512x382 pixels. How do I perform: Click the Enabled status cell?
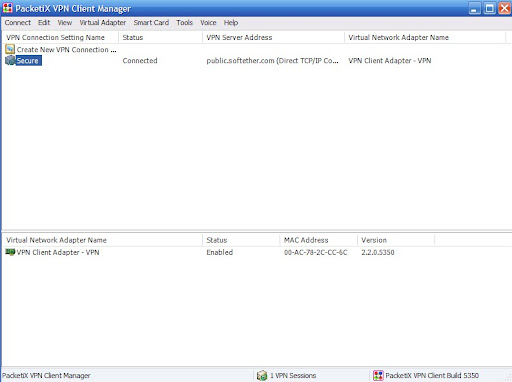coord(220,252)
